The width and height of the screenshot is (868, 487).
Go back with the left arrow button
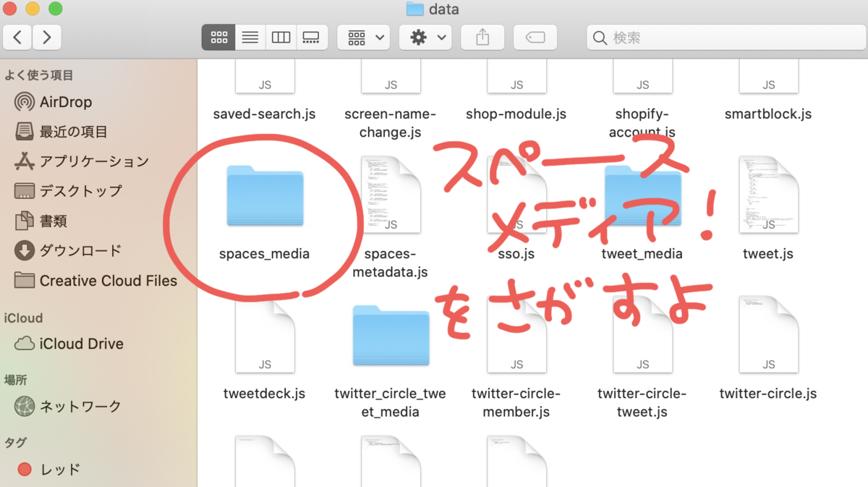point(18,37)
